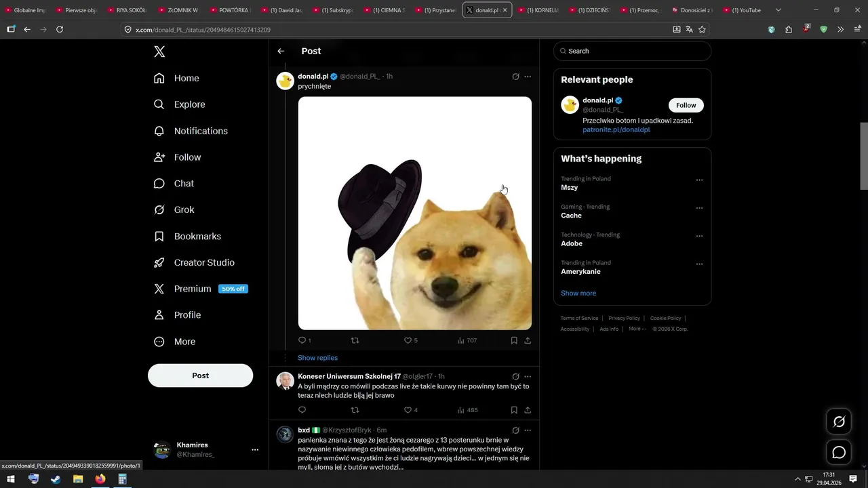The image size is (868, 488).
Task: Open the More menu in sidebar
Action: [x=174, y=342]
